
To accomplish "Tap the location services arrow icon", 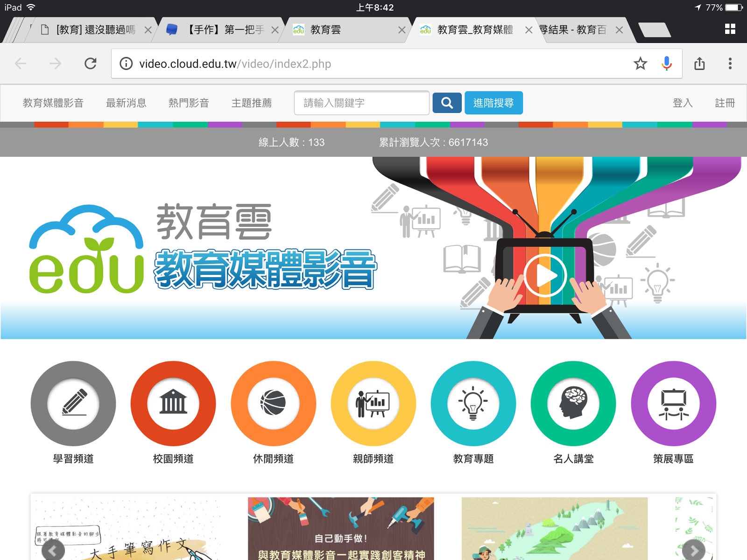I will [x=698, y=7].
